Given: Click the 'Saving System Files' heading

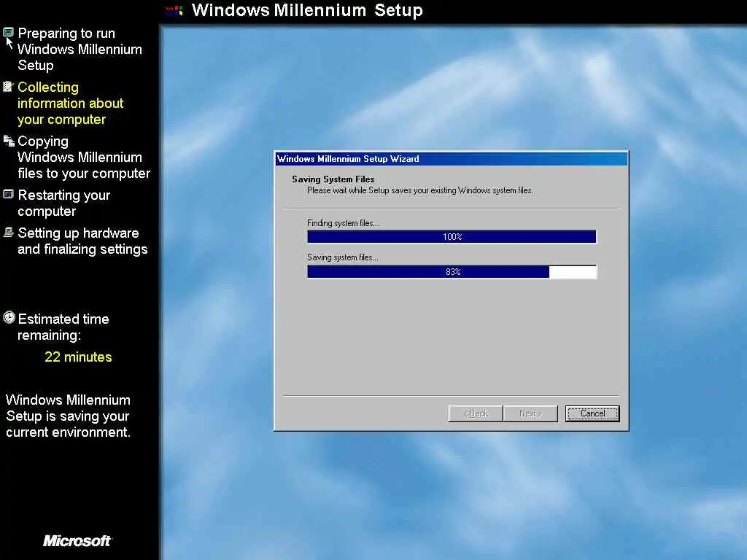Looking at the screenshot, I should (333, 179).
